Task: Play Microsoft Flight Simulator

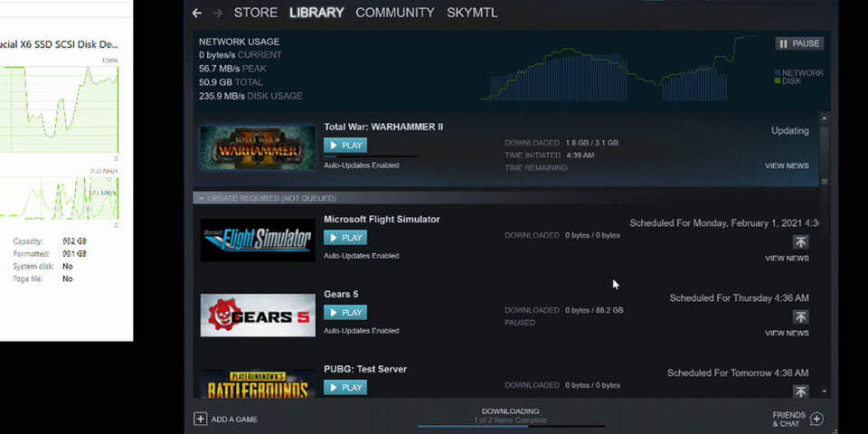Action: [x=345, y=238]
